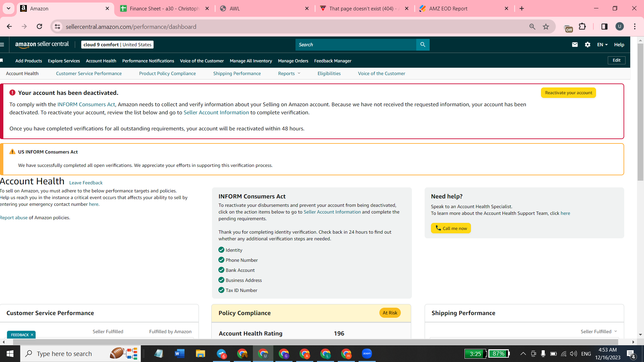
Task: Open the cloud 9 comfort account switcher
Action: [117, 45]
